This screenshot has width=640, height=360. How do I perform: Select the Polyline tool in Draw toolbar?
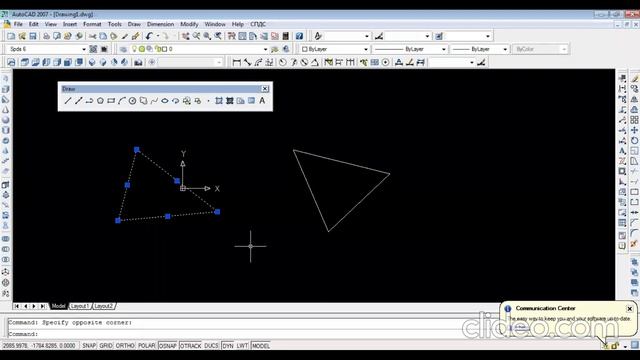pyautogui.click(x=89, y=101)
